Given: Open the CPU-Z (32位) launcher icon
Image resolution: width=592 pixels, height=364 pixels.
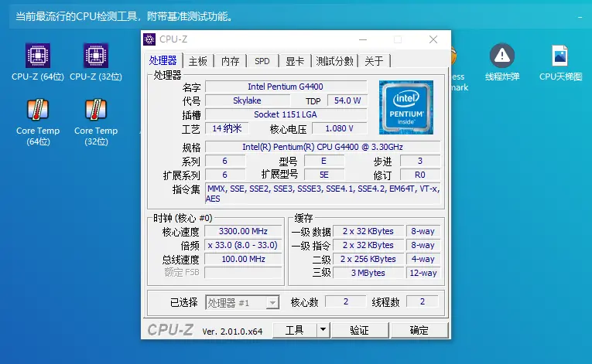Looking at the screenshot, I should (x=96, y=56).
